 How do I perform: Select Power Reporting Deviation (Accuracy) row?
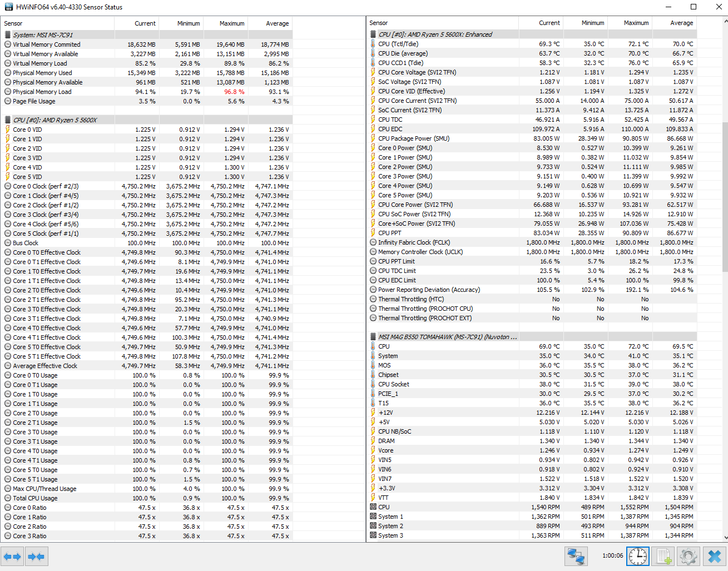coord(532,290)
